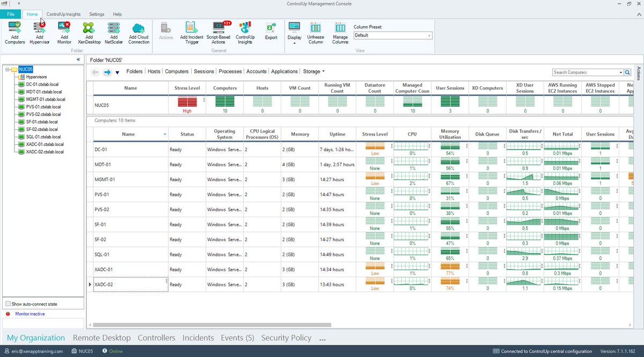
Task: Open Add Incident Trigger tool
Action: point(192,27)
